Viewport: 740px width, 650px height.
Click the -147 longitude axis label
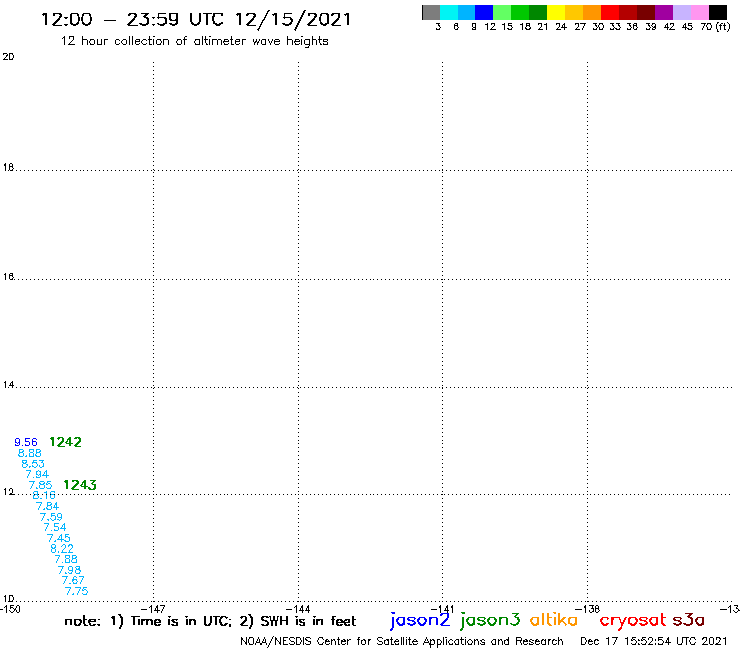click(153, 609)
